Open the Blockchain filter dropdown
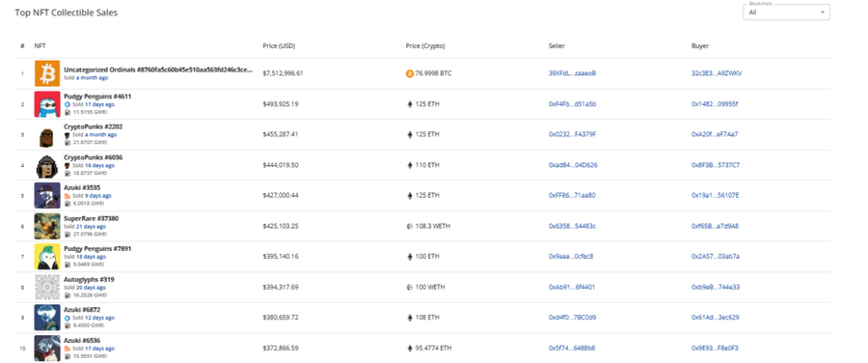 [x=786, y=12]
